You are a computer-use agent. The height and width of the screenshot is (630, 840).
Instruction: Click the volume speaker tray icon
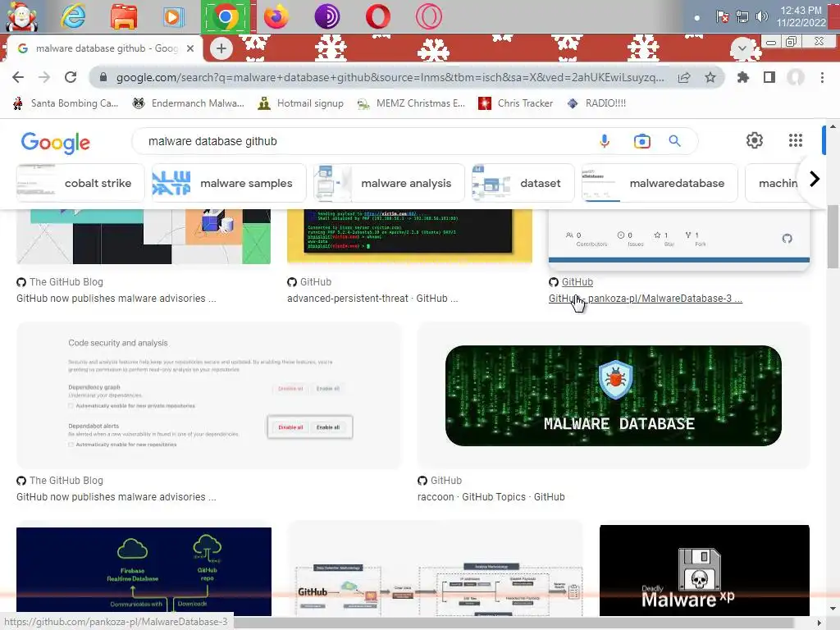coord(761,16)
